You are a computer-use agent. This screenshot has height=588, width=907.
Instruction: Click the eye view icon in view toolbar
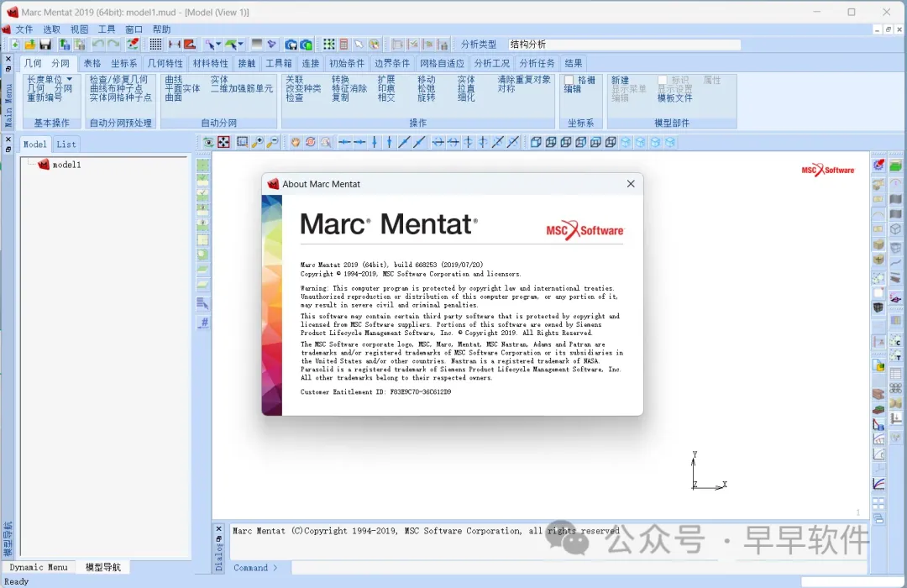pos(208,142)
